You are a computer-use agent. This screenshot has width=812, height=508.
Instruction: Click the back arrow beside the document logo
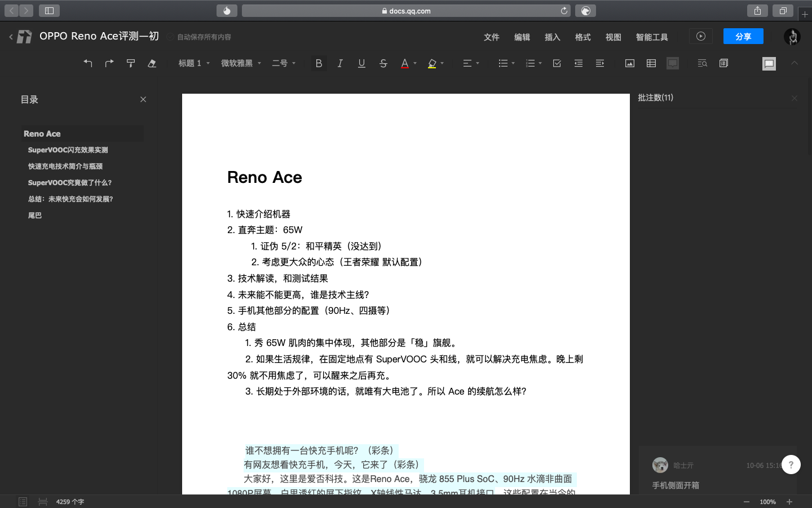pos(11,37)
